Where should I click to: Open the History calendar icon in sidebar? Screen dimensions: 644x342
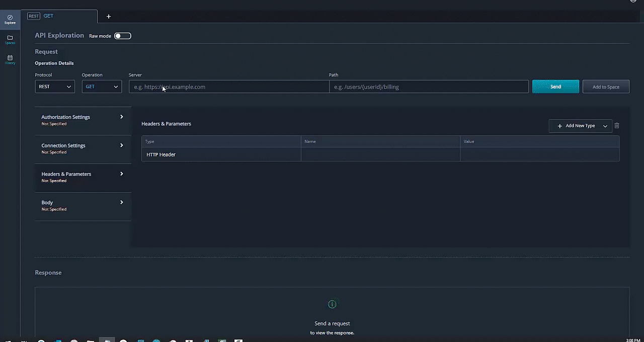(10, 60)
